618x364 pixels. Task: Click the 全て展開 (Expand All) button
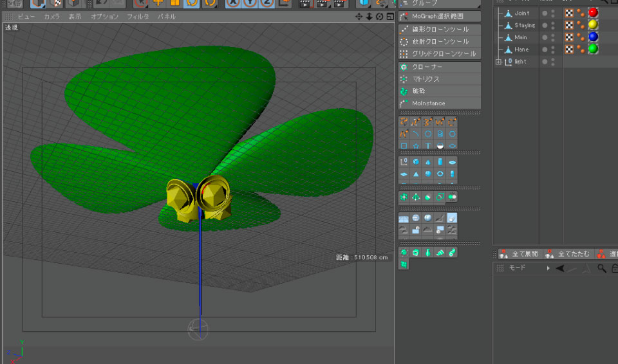tap(518, 254)
